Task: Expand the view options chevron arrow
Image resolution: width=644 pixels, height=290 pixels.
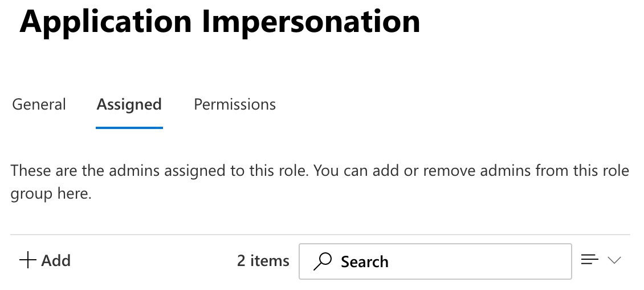Action: point(614,261)
